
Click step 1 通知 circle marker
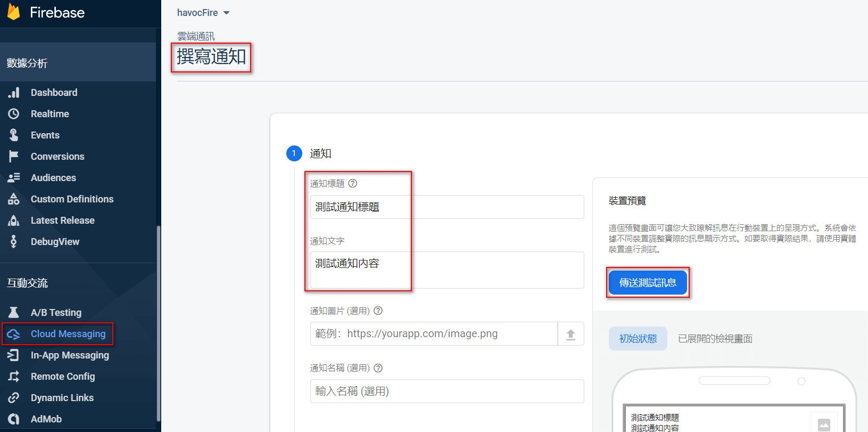click(294, 153)
